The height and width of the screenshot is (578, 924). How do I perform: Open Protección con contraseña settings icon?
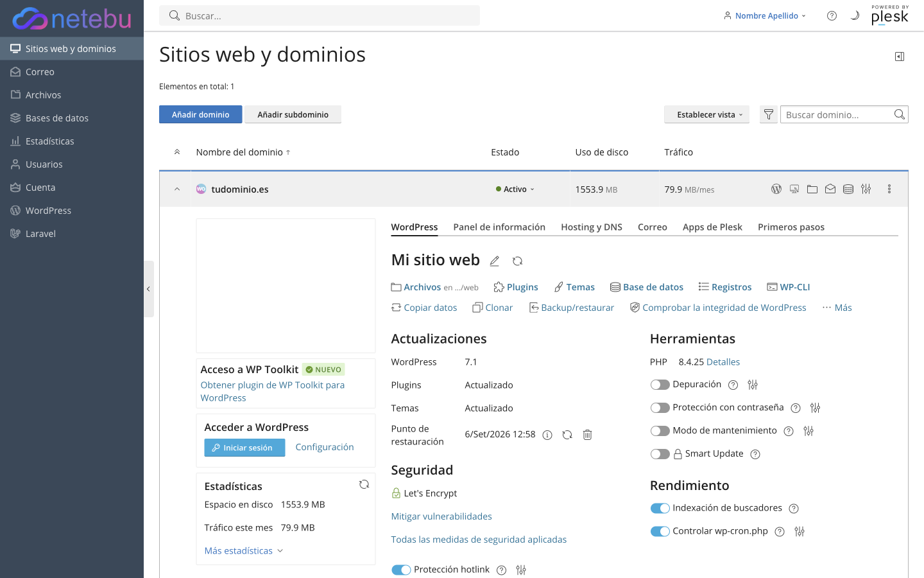click(x=816, y=408)
